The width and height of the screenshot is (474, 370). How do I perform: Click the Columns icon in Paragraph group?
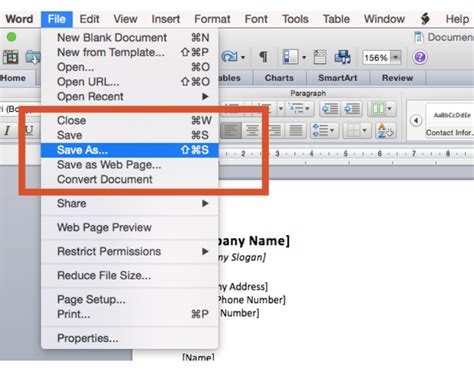[378, 109]
